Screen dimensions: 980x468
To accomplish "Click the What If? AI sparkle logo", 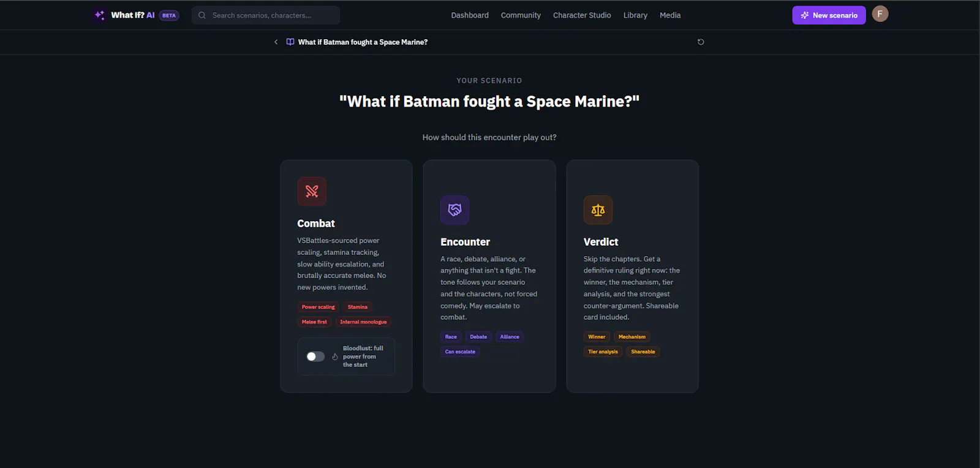I will (99, 15).
